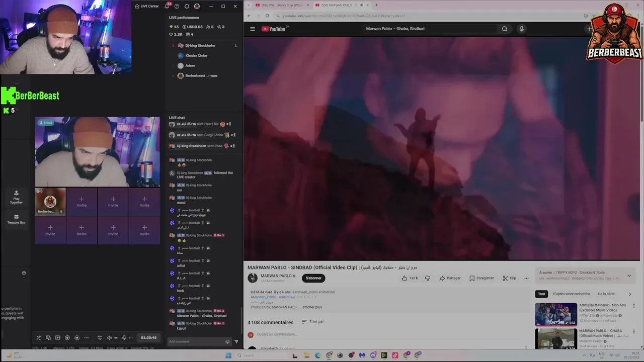Open Artmasta ft Phénix Mon Ami thumbnail

[x=556, y=314]
